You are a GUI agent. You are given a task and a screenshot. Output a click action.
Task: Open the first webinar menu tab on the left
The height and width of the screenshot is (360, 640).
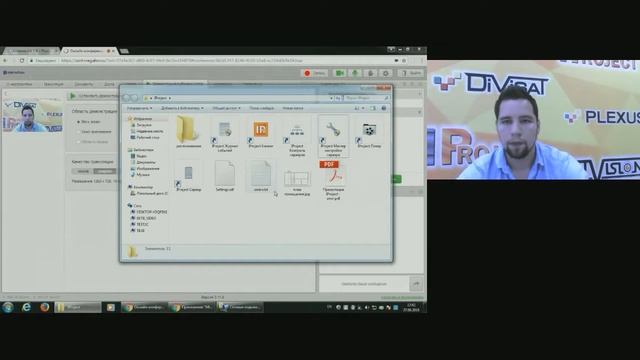coord(20,84)
